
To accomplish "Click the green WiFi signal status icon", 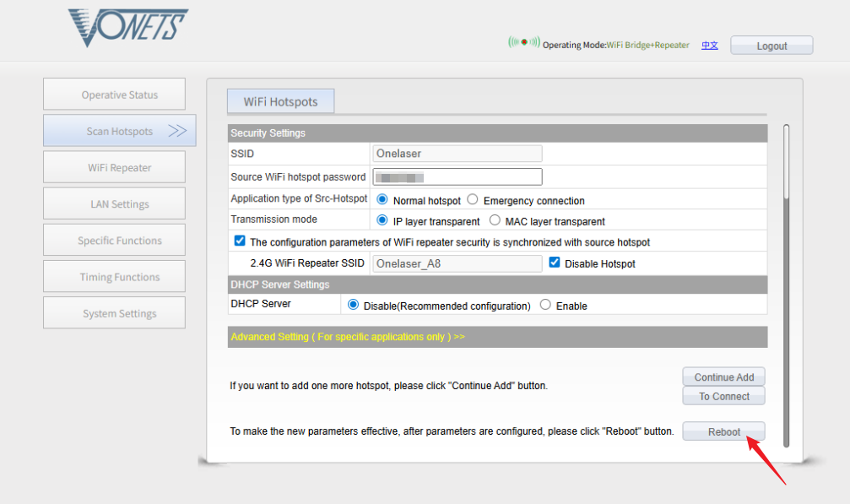I will pos(523,42).
